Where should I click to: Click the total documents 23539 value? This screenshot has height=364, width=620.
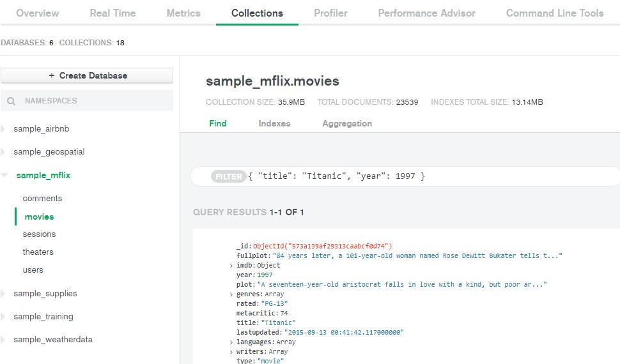(x=407, y=102)
